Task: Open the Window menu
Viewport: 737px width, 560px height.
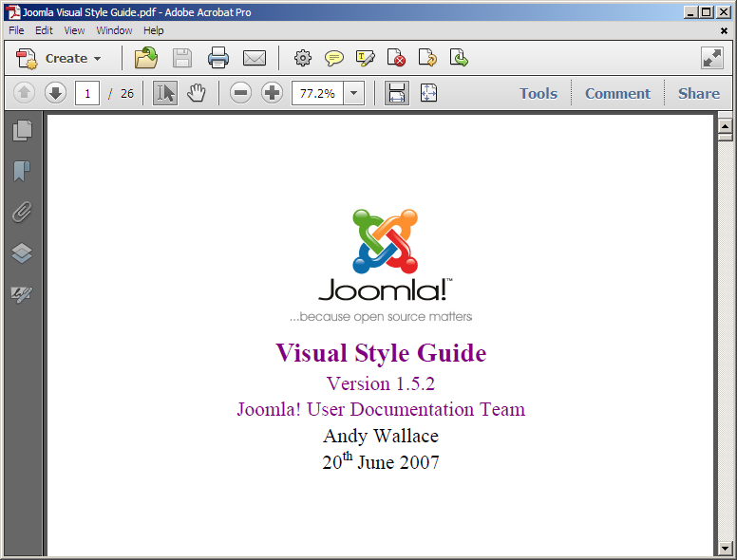Action: click(114, 30)
